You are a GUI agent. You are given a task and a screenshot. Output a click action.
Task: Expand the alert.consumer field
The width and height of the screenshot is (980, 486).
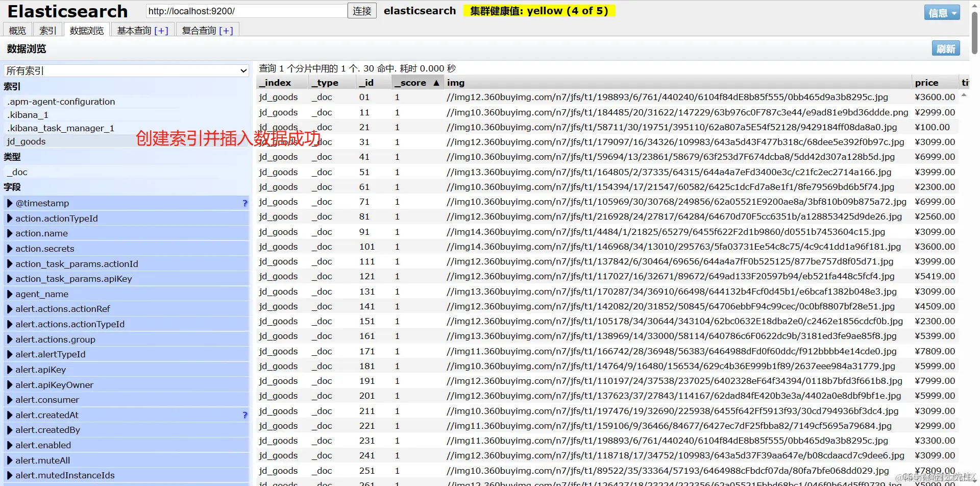10,400
